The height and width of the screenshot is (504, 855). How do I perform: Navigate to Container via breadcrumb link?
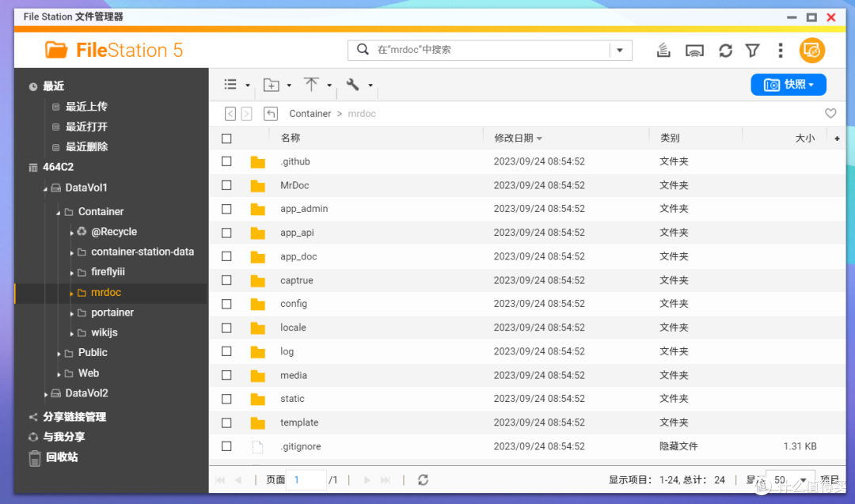310,113
